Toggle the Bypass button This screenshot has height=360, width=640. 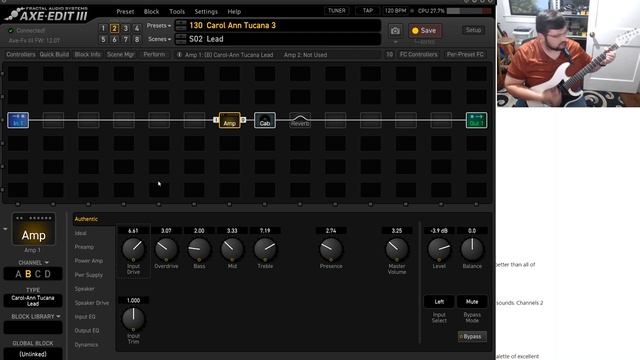[x=472, y=336]
